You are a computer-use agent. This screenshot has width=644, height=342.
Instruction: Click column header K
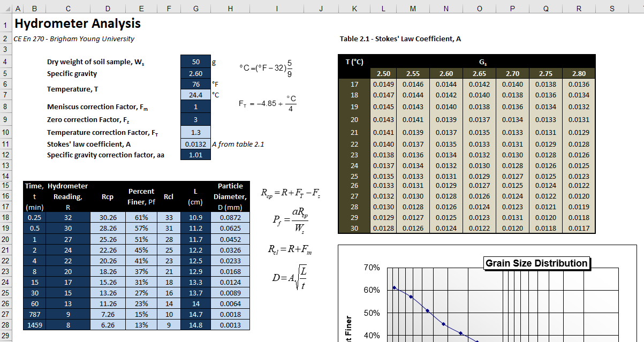tap(355, 9)
